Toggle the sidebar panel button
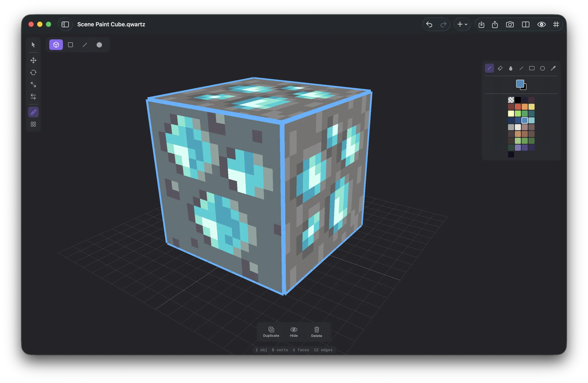 (x=65, y=24)
